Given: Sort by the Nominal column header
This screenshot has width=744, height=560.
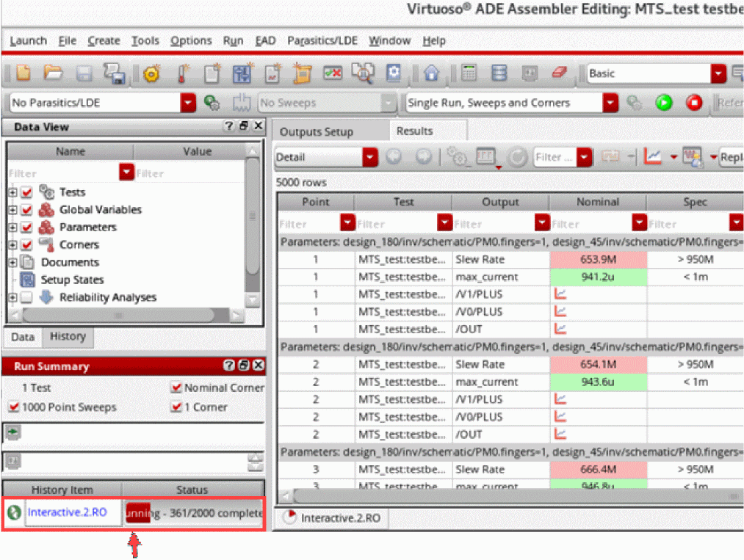Looking at the screenshot, I should 598,202.
